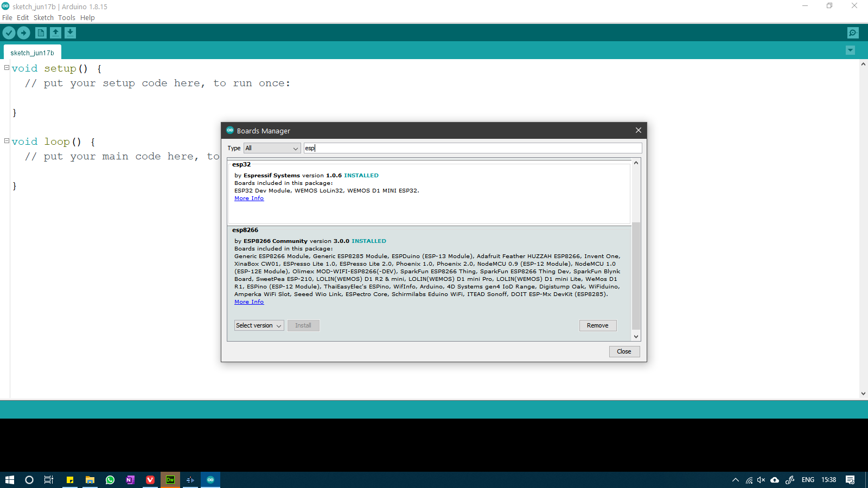Image resolution: width=868 pixels, height=488 pixels.
Task: Select the sketch_jun17b tab
Action: [33, 53]
